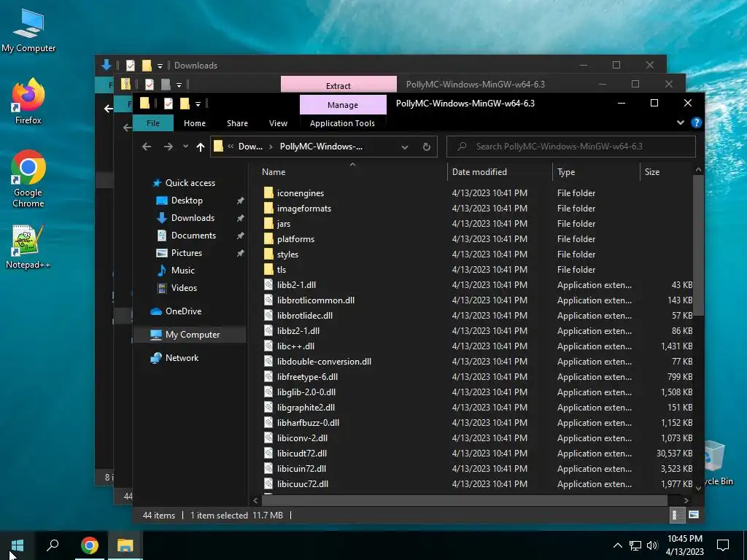The width and height of the screenshot is (747, 560).
Task: Click the horizontal scrollbar of file list
Action: [465, 500]
